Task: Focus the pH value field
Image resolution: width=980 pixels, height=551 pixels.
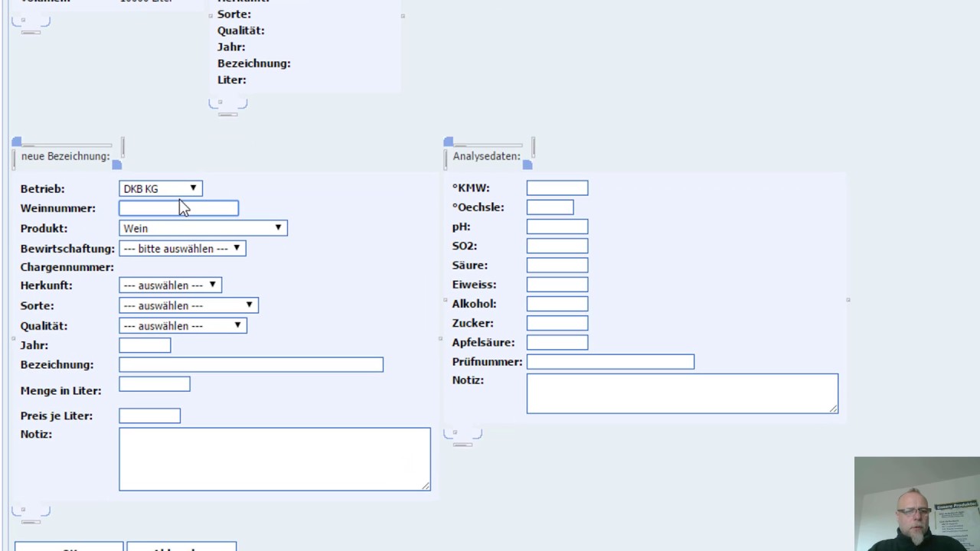Action: tap(557, 227)
